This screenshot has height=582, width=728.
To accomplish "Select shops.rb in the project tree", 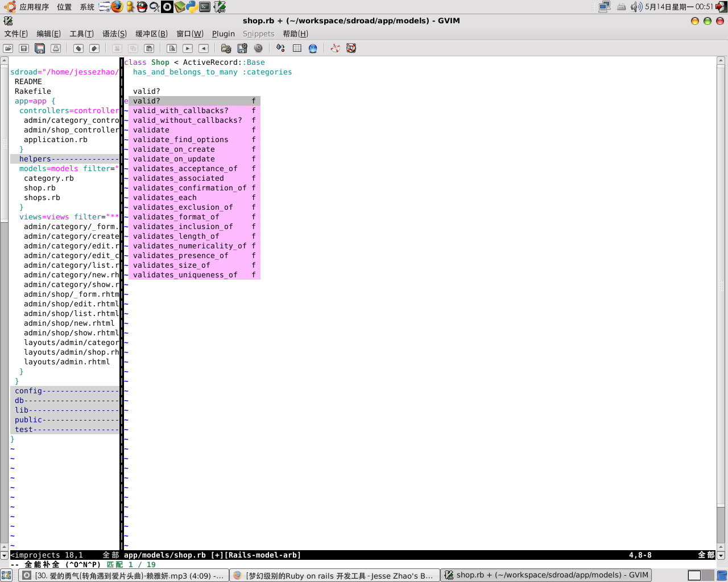I will (x=42, y=198).
